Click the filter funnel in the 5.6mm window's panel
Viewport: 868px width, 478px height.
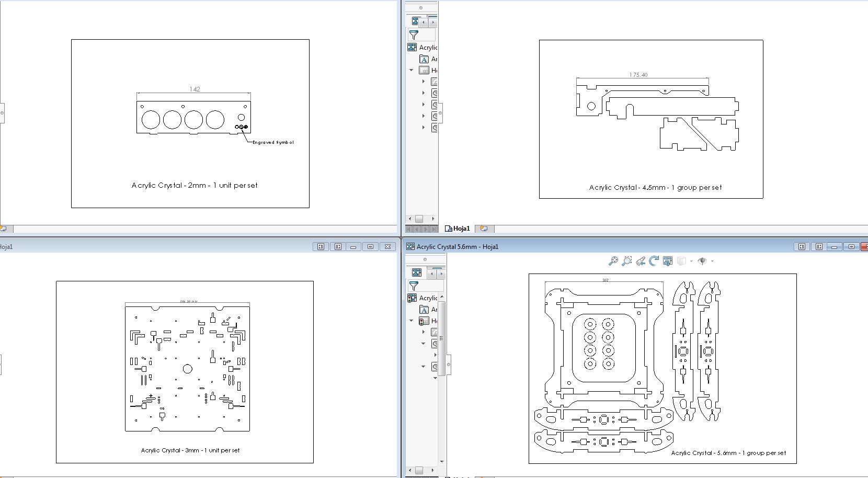[x=414, y=286]
